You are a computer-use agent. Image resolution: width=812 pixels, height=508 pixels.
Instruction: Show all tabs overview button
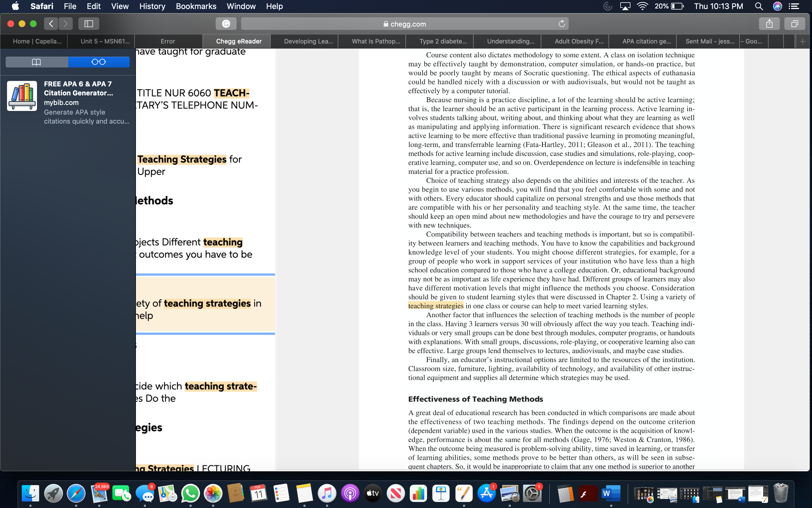(x=795, y=23)
